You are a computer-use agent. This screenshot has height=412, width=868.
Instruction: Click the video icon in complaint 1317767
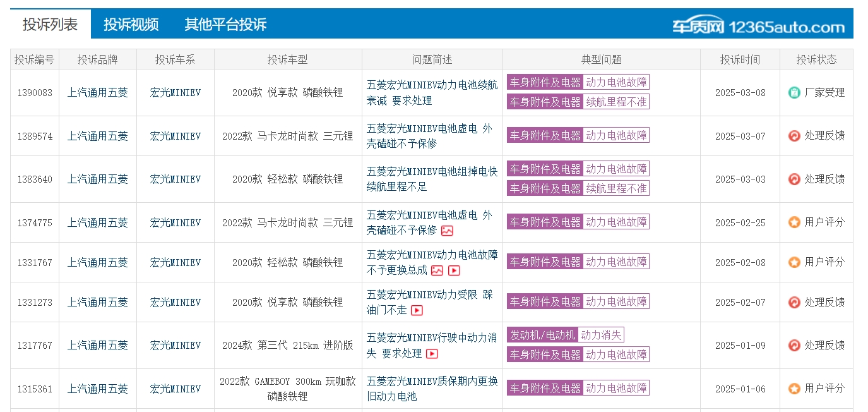(432, 354)
